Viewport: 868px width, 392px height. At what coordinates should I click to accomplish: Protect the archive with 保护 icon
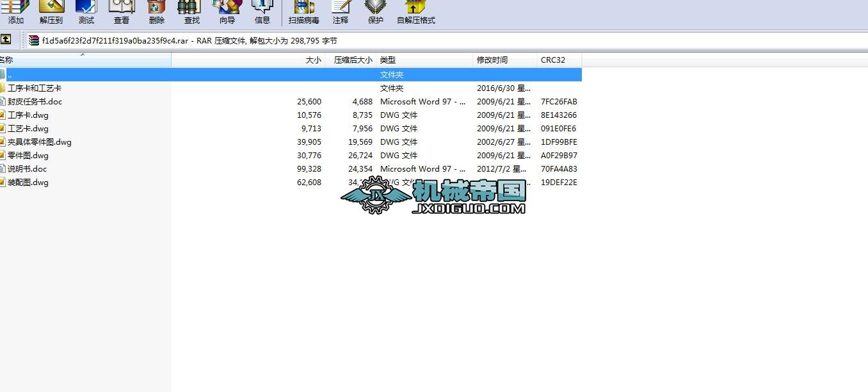click(x=374, y=12)
